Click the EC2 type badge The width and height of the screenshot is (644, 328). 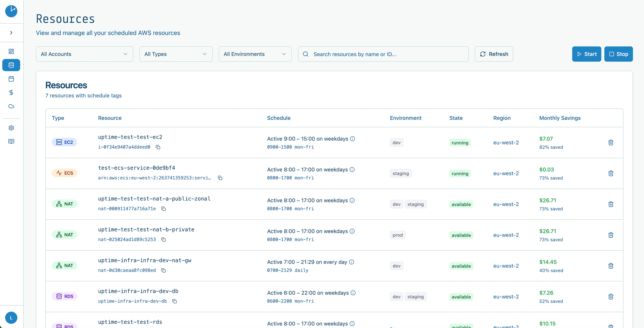[65, 142]
